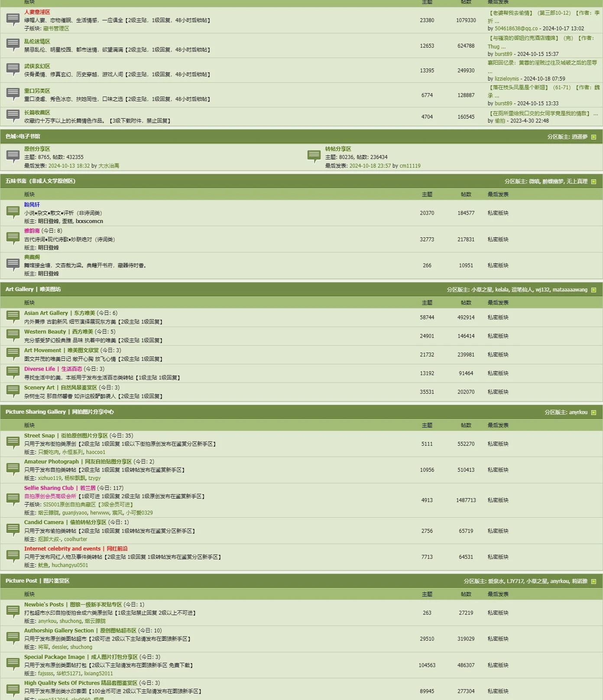This screenshot has height=700, width=603.
Task: Click the forum icon next to Western Beauty
Action: pos(13,336)
